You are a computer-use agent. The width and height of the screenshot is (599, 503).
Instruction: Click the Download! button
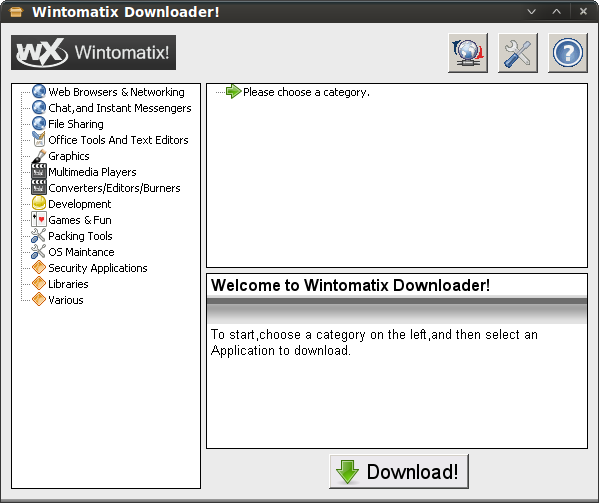[399, 471]
